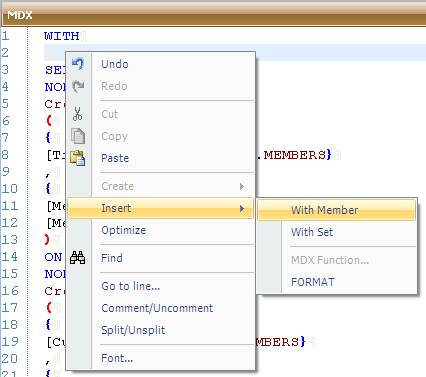This screenshot has width=426, height=377.
Task: Expand the Insert submenu arrow
Action: [x=242, y=209]
